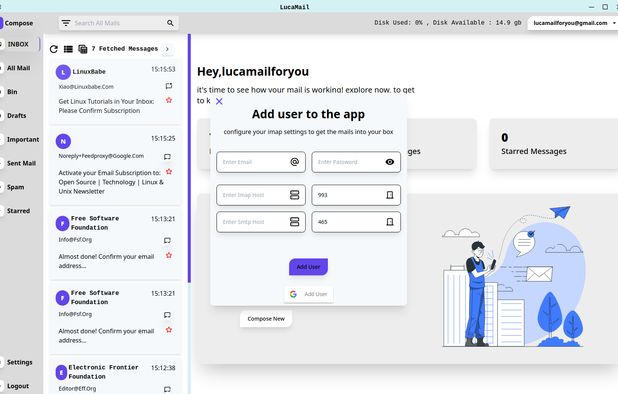Click the 993 port field
Screen dimensions: 618x394
(356, 195)
